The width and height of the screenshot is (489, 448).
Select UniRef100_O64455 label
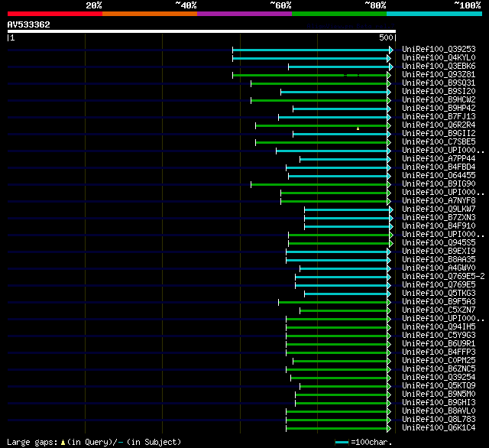[439, 176]
